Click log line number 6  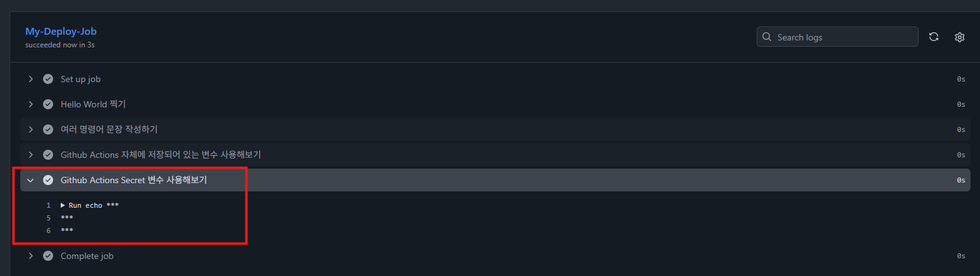click(x=48, y=230)
